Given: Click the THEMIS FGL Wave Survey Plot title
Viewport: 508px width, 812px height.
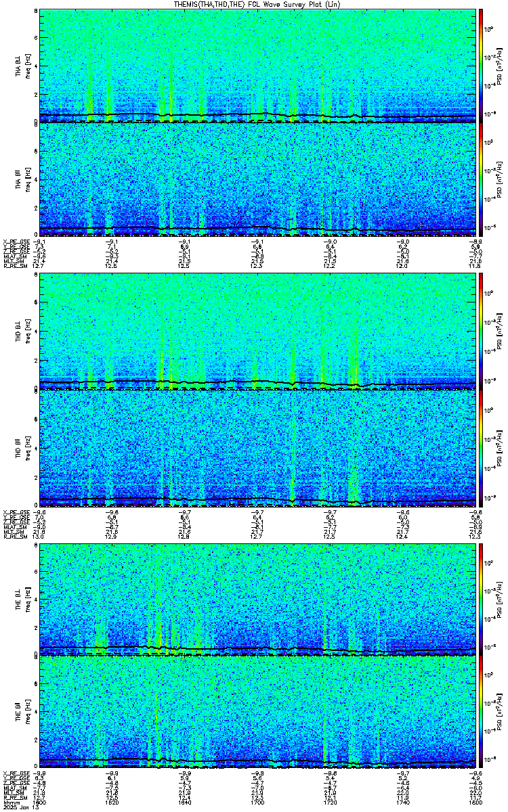Looking at the screenshot, I should tap(258, 4).
